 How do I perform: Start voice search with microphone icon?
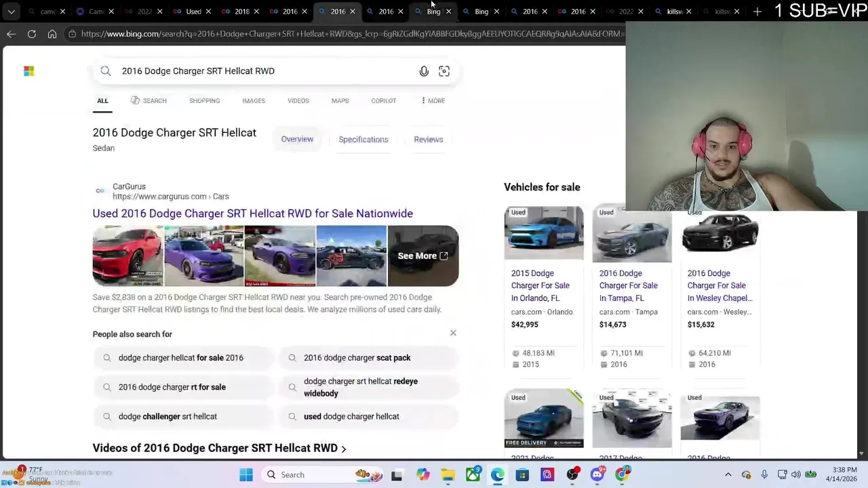point(424,71)
